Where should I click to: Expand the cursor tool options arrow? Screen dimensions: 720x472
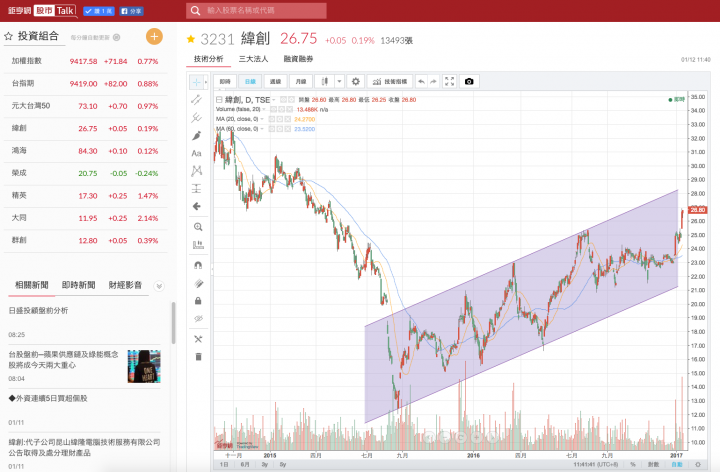tap(205, 82)
